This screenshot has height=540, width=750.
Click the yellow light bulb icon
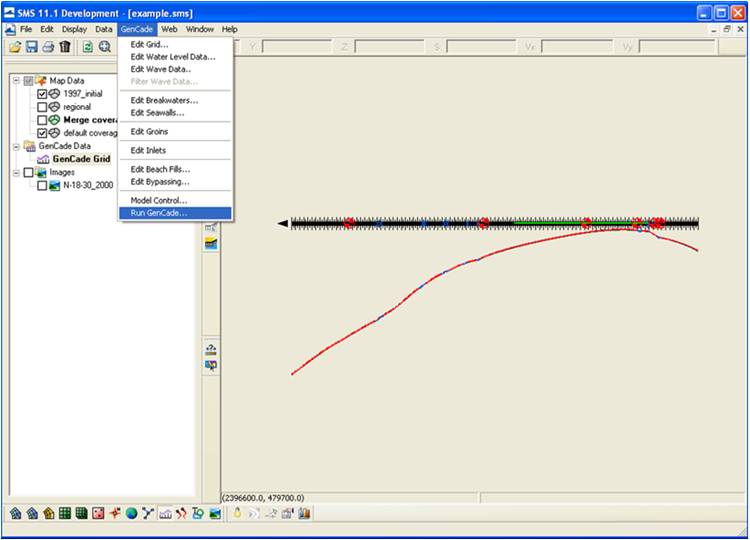coord(237,514)
